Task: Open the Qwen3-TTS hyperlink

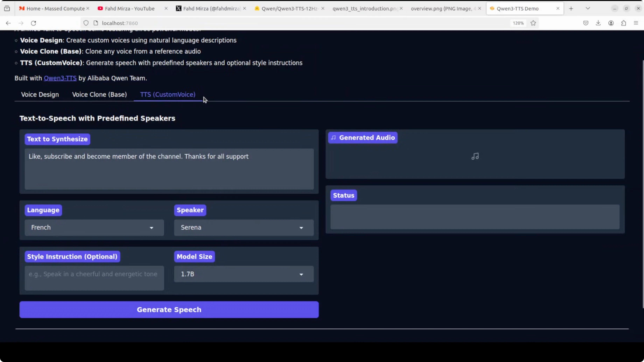Action: tap(60, 78)
